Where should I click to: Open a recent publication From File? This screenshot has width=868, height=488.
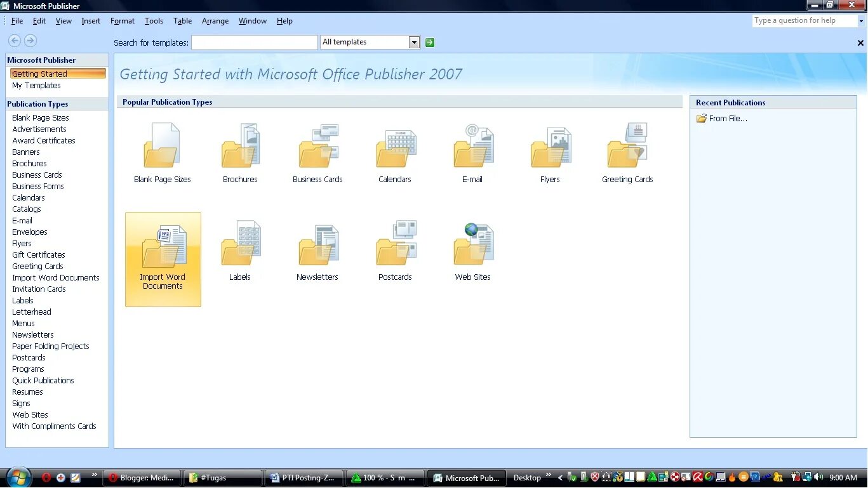pos(727,118)
